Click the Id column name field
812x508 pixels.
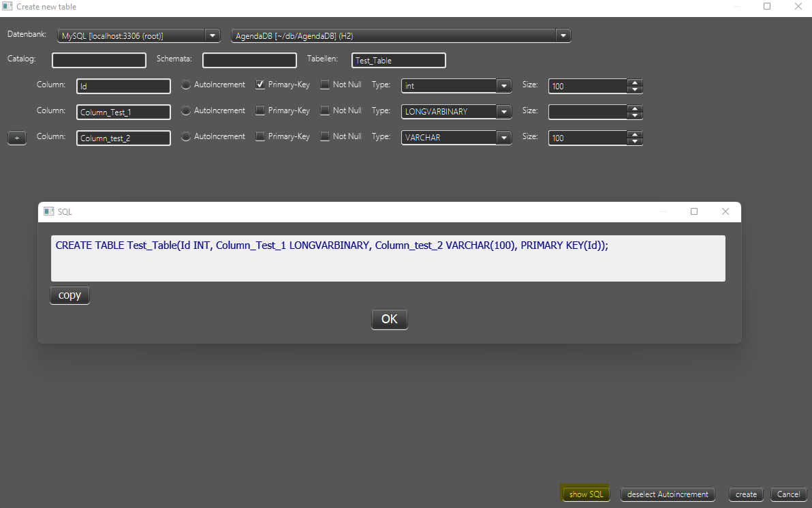123,86
